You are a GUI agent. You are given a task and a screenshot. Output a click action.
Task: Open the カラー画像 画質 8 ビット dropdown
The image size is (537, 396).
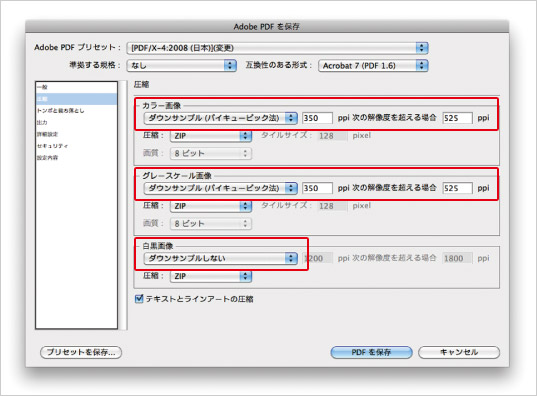click(211, 153)
